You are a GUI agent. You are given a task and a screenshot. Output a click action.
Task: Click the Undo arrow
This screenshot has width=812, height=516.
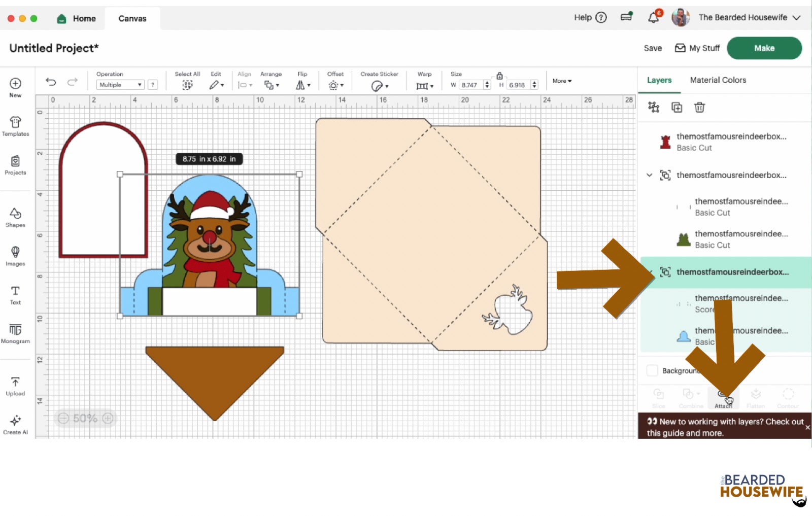pyautogui.click(x=51, y=82)
